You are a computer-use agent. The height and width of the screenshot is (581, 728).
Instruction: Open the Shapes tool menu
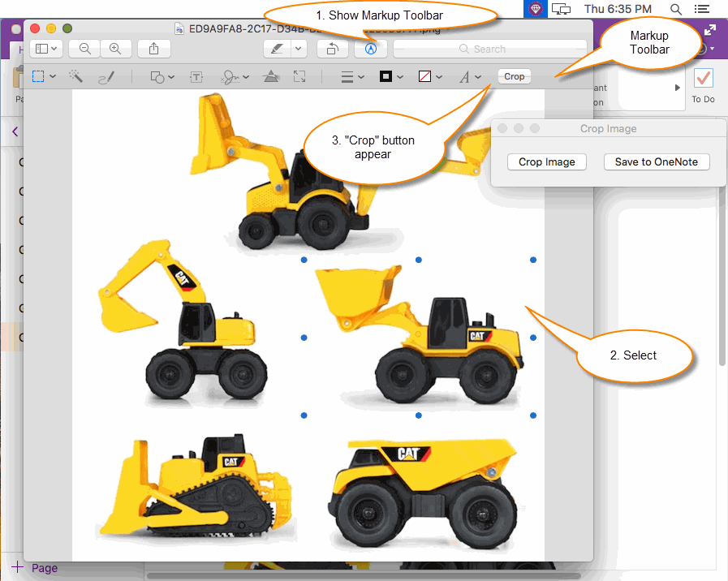[162, 77]
